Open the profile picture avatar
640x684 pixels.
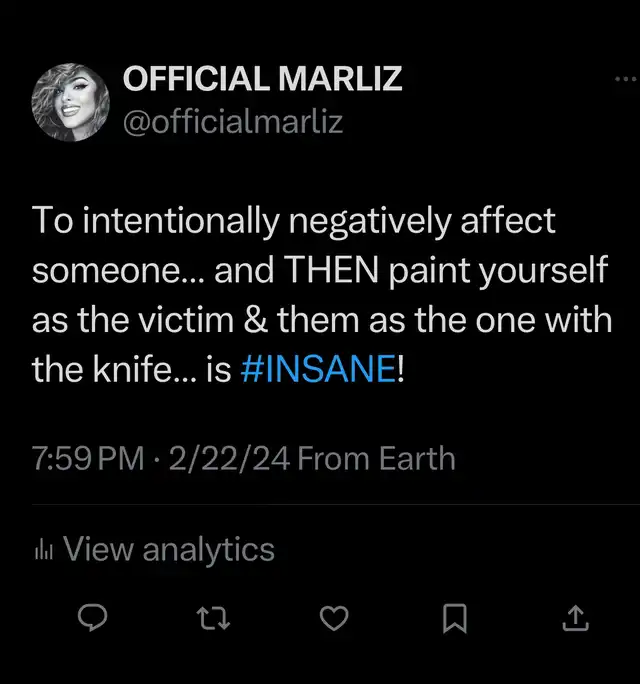70,104
